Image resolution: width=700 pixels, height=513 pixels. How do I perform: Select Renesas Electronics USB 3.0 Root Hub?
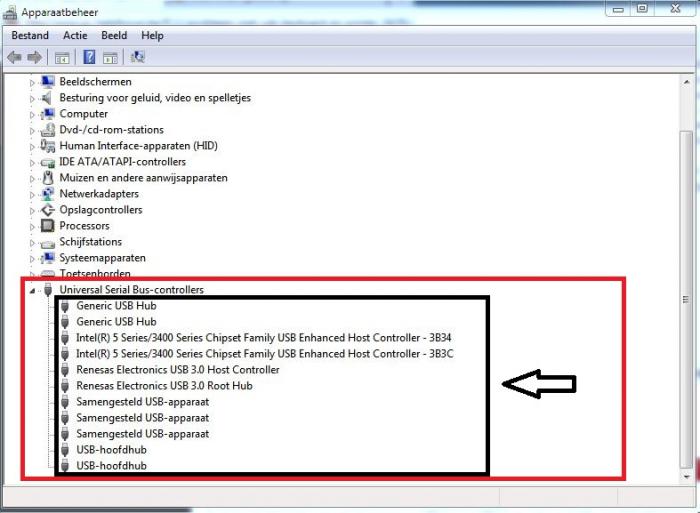tap(164, 386)
